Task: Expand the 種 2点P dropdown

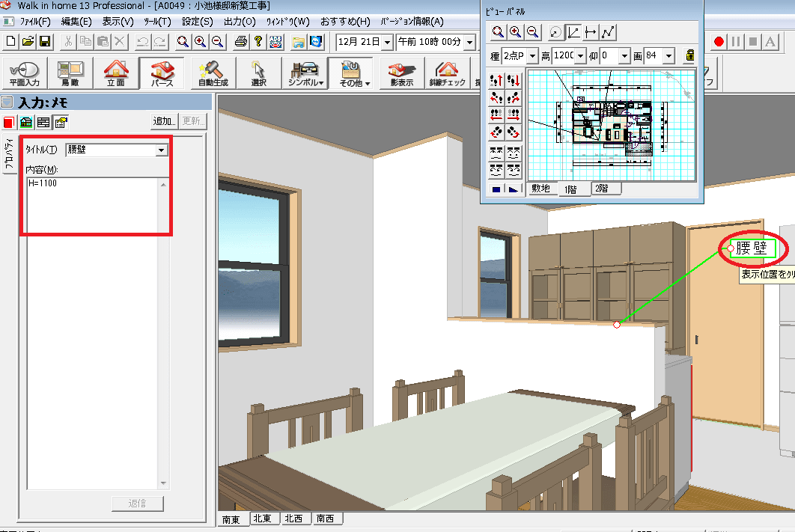Action: tap(531, 56)
